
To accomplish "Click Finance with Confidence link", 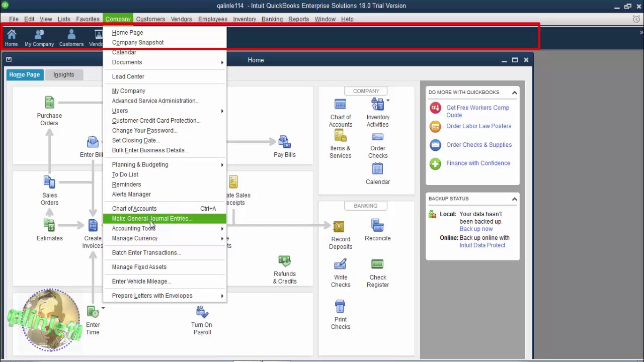I will (x=478, y=163).
